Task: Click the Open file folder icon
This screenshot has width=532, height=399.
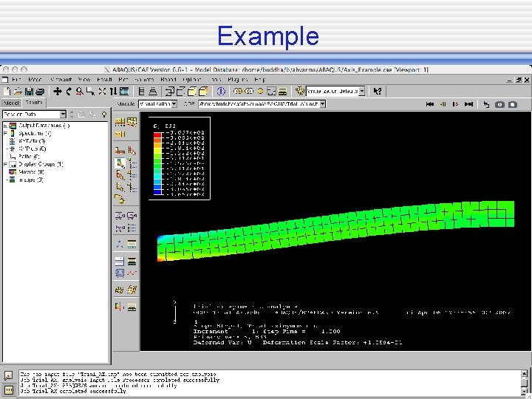Action: point(18,91)
